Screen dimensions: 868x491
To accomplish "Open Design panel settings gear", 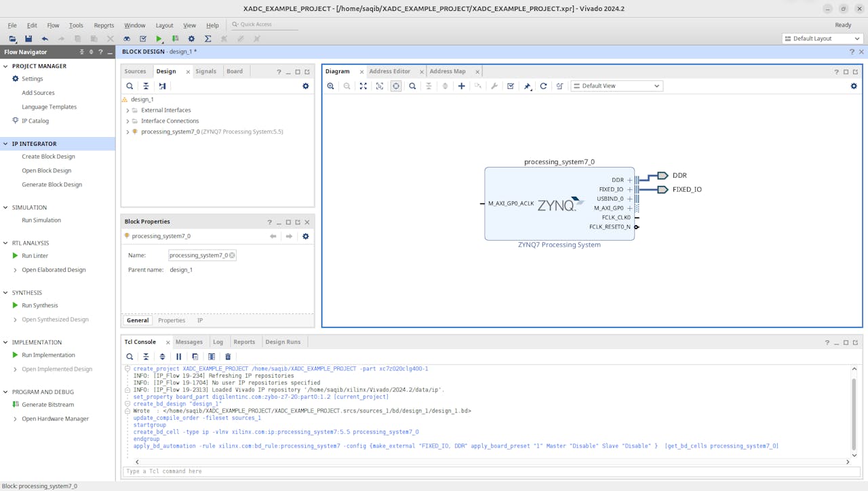I will [306, 86].
